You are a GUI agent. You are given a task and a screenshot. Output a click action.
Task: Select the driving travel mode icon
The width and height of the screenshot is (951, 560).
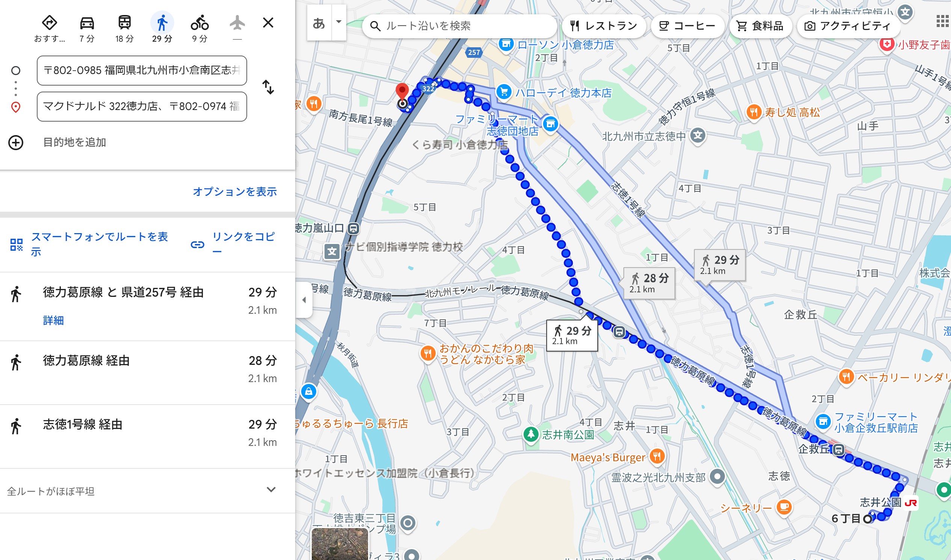[87, 23]
